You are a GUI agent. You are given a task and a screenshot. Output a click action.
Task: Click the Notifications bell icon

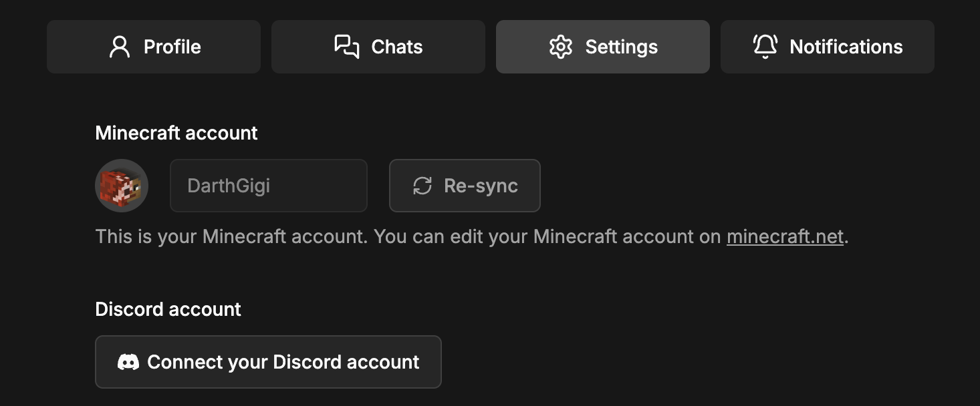click(765, 46)
